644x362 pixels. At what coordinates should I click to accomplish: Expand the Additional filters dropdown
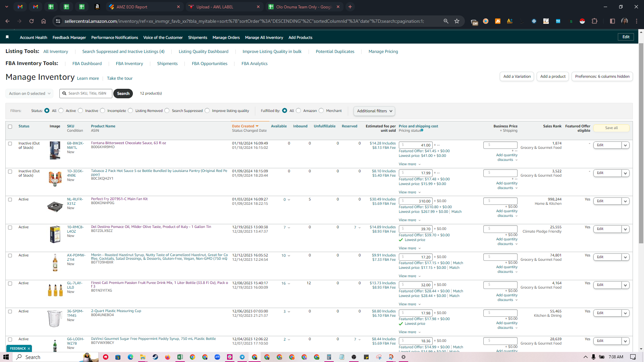[x=374, y=111]
